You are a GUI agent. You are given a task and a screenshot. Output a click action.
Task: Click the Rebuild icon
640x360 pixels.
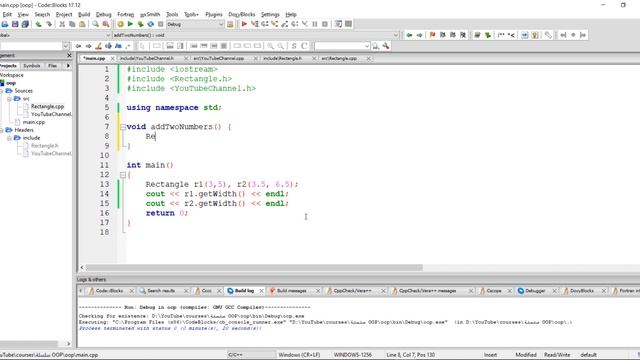pyautogui.click(x=151, y=24)
